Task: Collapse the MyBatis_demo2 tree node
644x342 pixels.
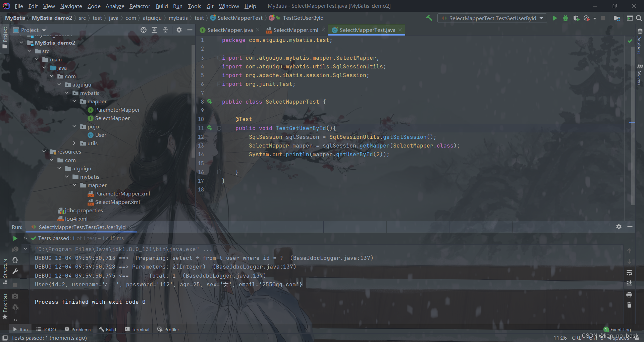Action: [x=21, y=43]
